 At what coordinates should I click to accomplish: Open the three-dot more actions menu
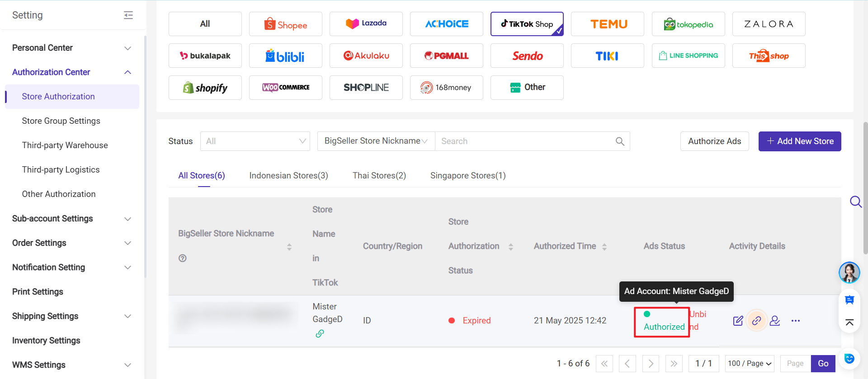coord(796,321)
